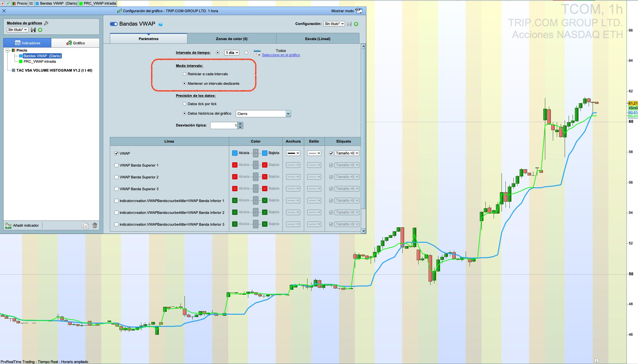638x364 pixels.
Task: Click the green plus icon next to Configuración
Action: point(356,24)
